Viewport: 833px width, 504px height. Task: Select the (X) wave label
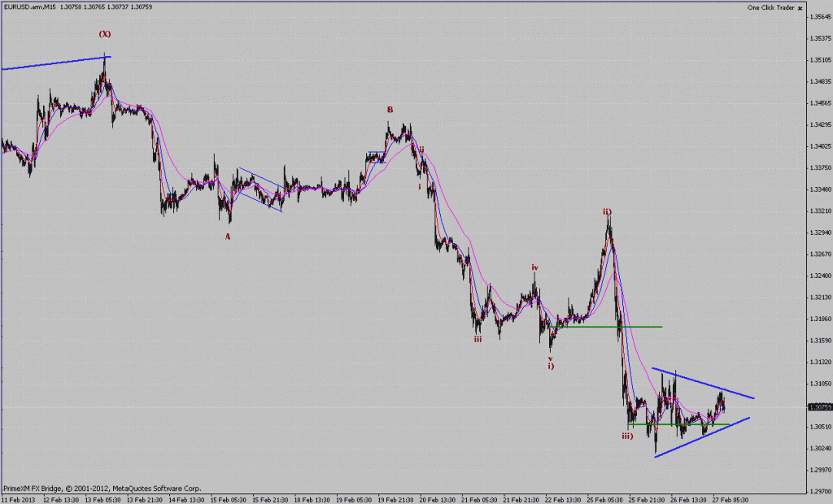pos(105,34)
